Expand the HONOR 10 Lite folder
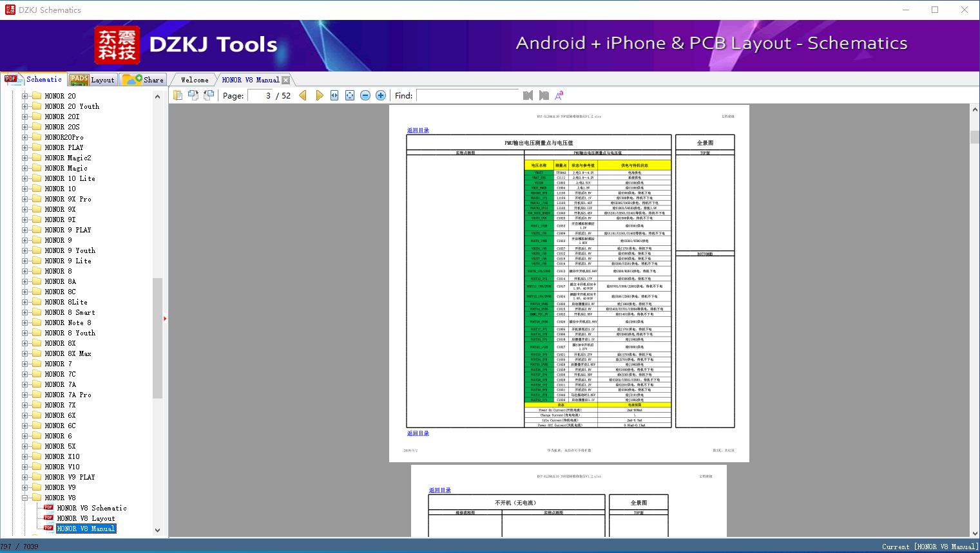The width and height of the screenshot is (980, 553). (x=24, y=178)
